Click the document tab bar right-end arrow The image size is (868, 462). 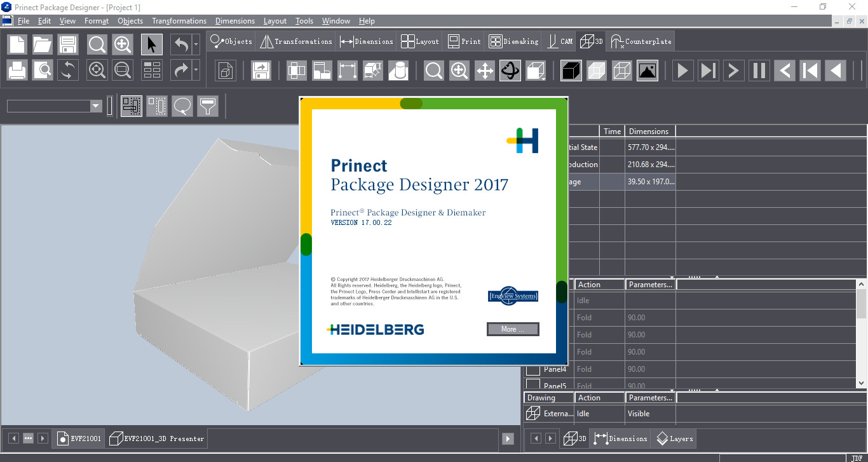click(507, 438)
